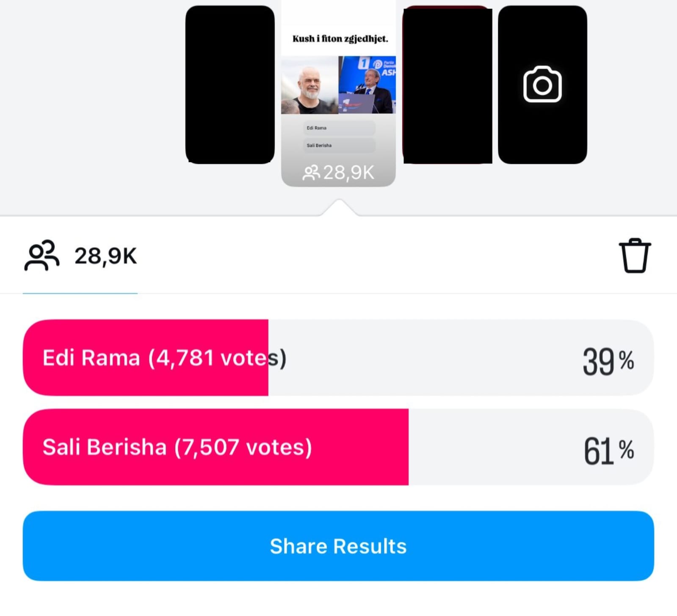
Task: Click the 28,9K view count on story thumbnail
Action: pyautogui.click(x=348, y=173)
